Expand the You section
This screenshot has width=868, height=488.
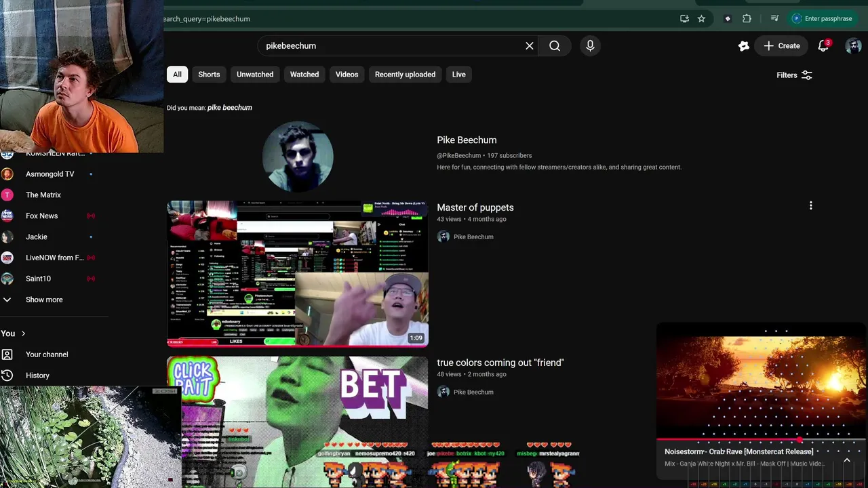pos(14,333)
